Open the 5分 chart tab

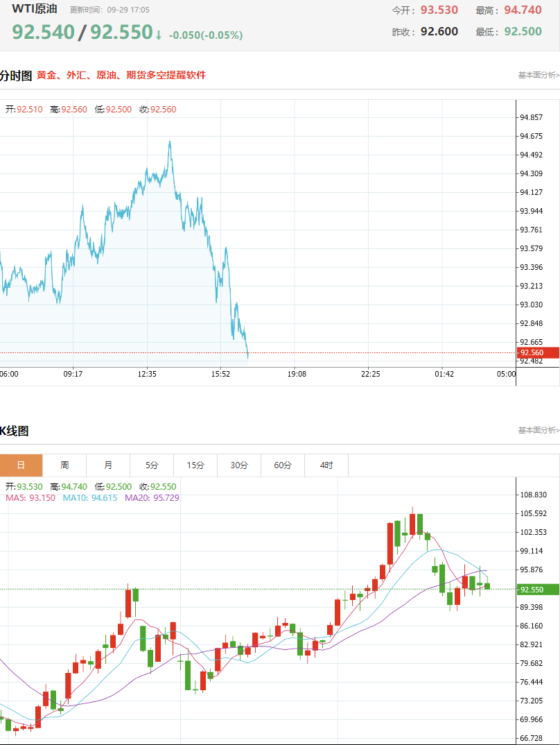click(152, 465)
